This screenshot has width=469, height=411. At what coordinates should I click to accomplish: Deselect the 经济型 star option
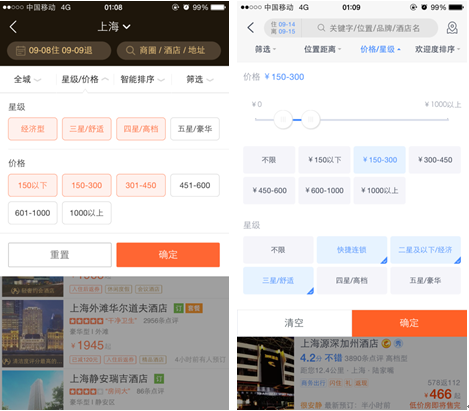pyautogui.click(x=33, y=129)
